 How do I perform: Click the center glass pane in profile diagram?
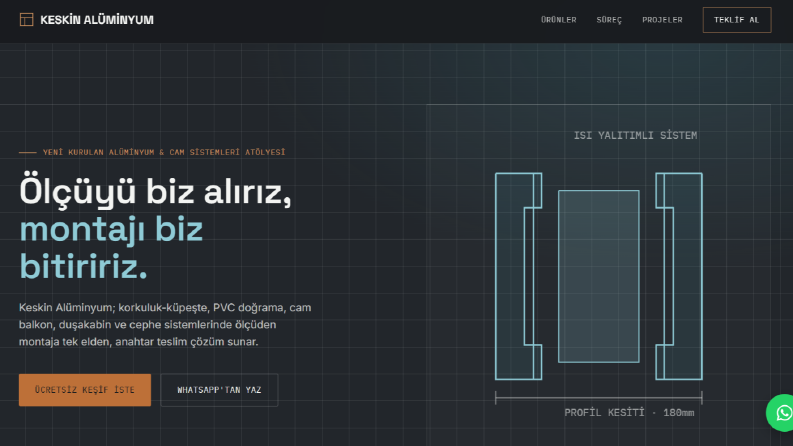click(599, 277)
